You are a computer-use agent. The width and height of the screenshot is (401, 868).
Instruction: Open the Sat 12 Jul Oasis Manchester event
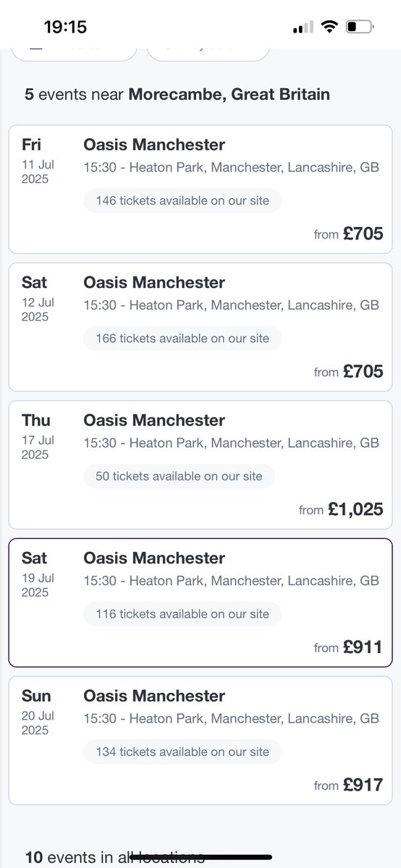(200, 327)
